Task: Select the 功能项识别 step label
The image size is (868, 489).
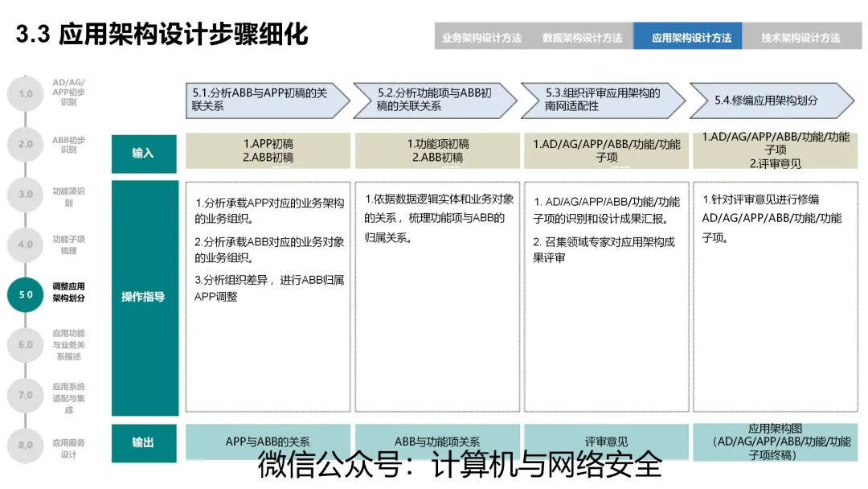Action: tap(68, 196)
